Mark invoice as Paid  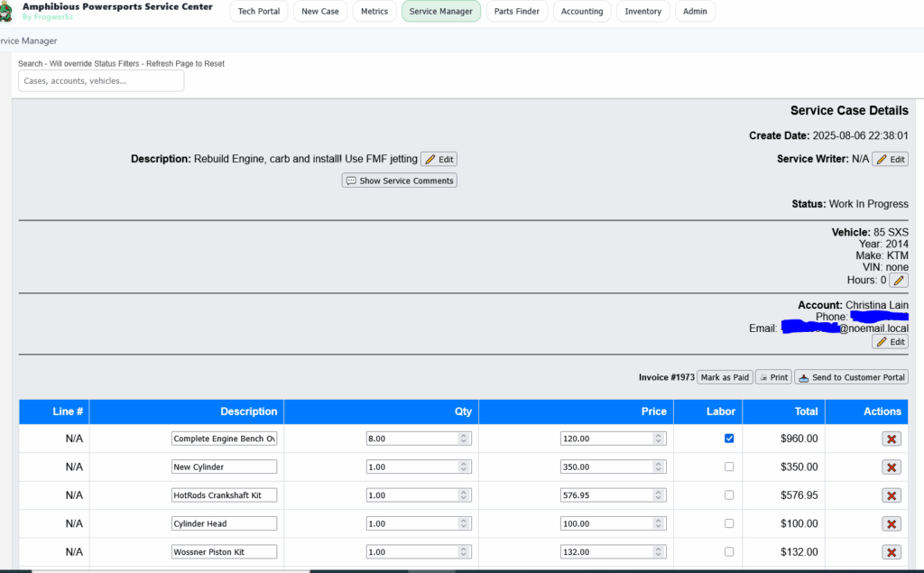724,377
